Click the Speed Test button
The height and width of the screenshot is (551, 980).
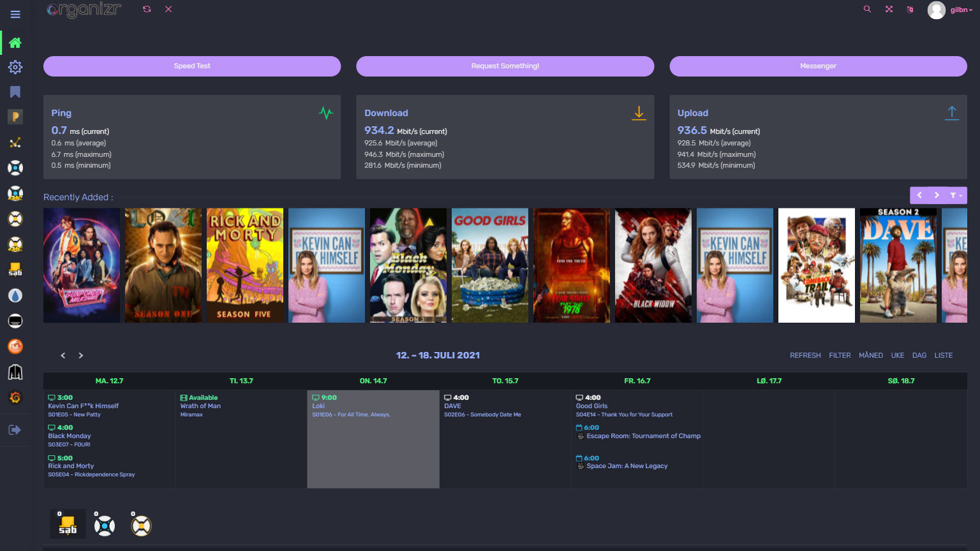192,66
